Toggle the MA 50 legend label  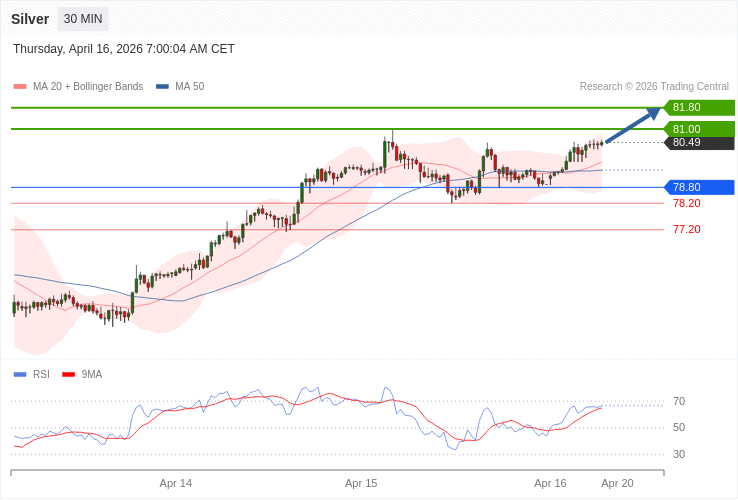tap(189, 87)
